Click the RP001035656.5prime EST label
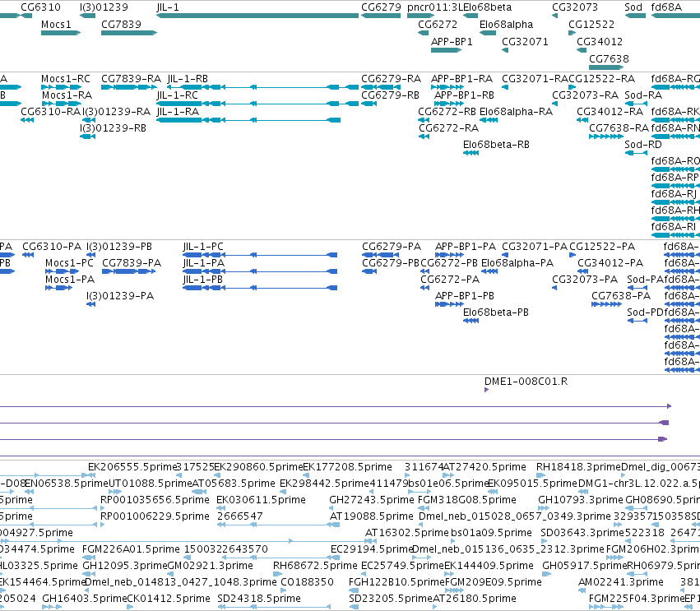 (155, 500)
